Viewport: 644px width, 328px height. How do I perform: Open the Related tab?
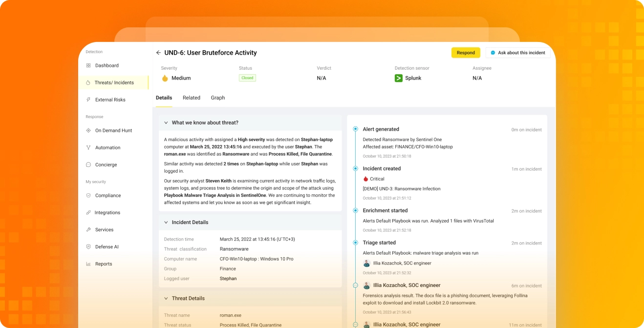(x=192, y=98)
